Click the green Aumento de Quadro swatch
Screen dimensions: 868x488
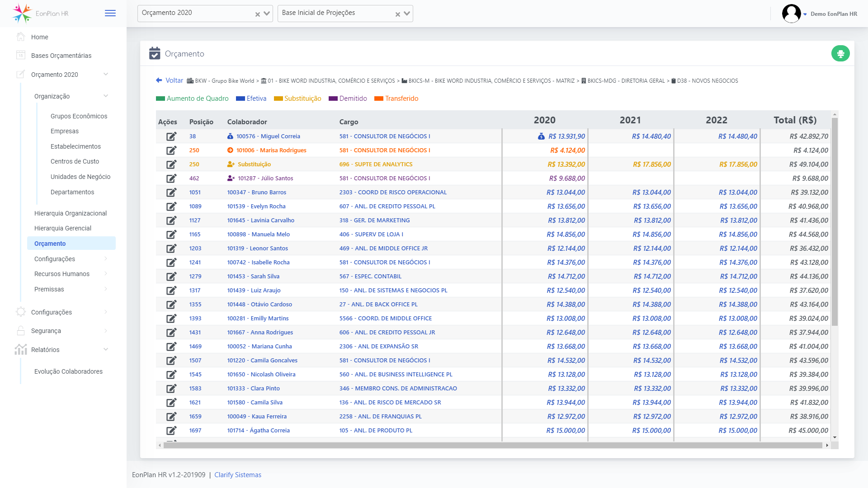[160, 99]
